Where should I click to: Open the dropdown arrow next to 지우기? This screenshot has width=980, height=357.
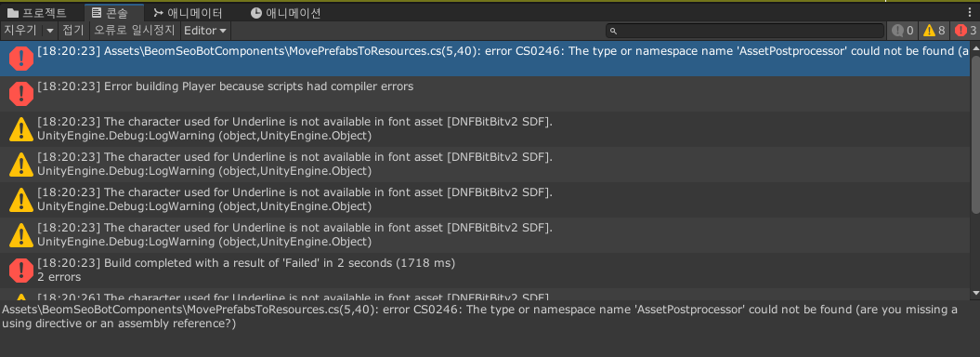click(x=50, y=30)
